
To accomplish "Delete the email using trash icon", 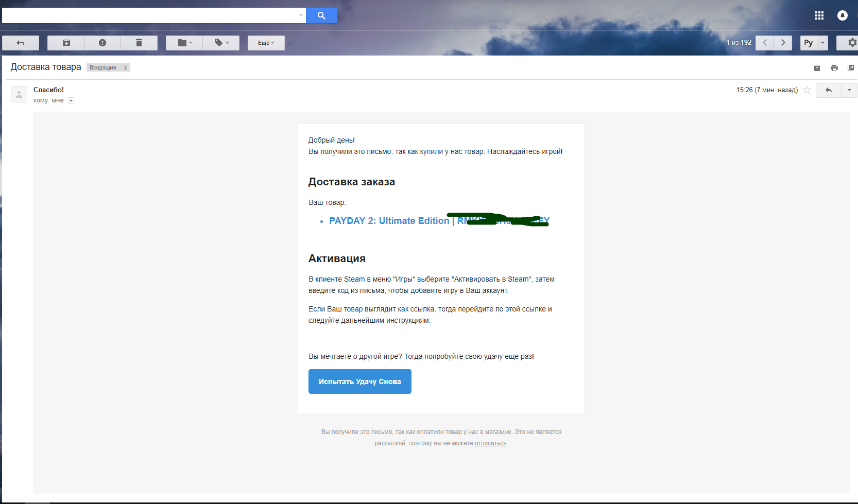I will click(139, 43).
